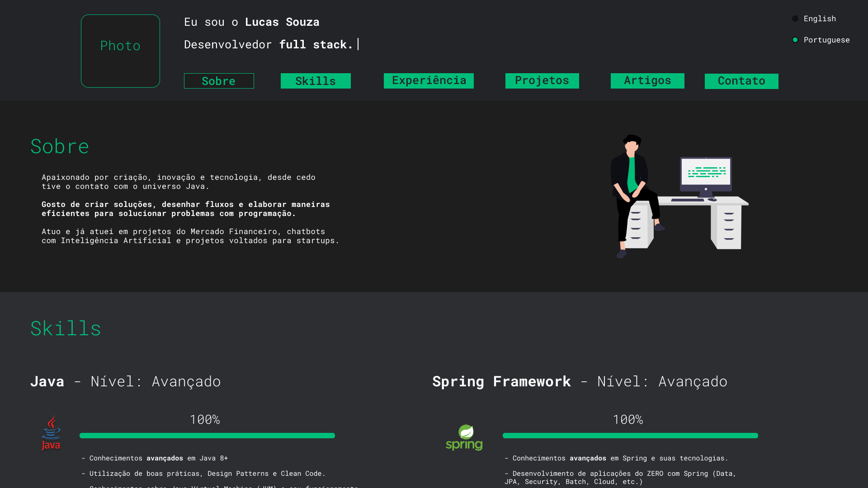The height and width of the screenshot is (488, 868).
Task: Click the Spring Framework skill title
Action: point(501,381)
